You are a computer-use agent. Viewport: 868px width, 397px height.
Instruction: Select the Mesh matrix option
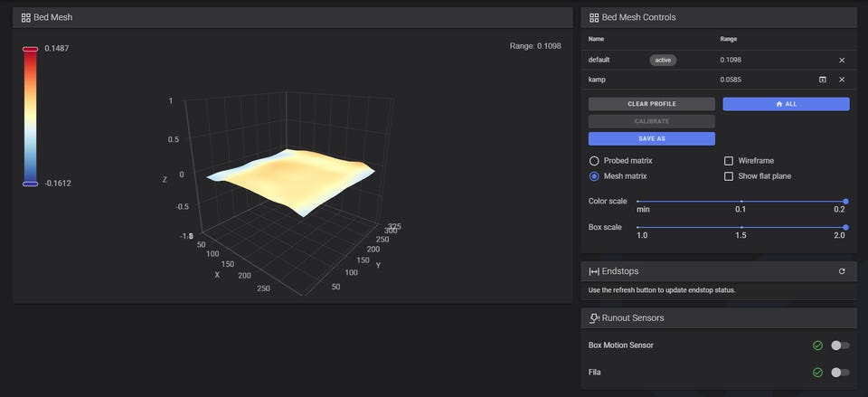coord(594,176)
